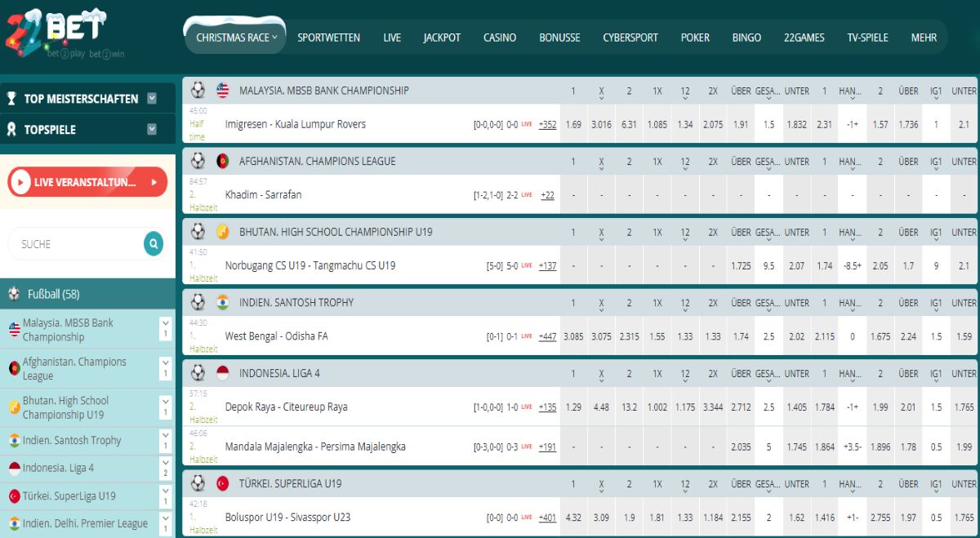980x538 pixels.
Task: Click live indicator for Imigresen - Kuala Lumpur Rovers
Action: [527, 124]
